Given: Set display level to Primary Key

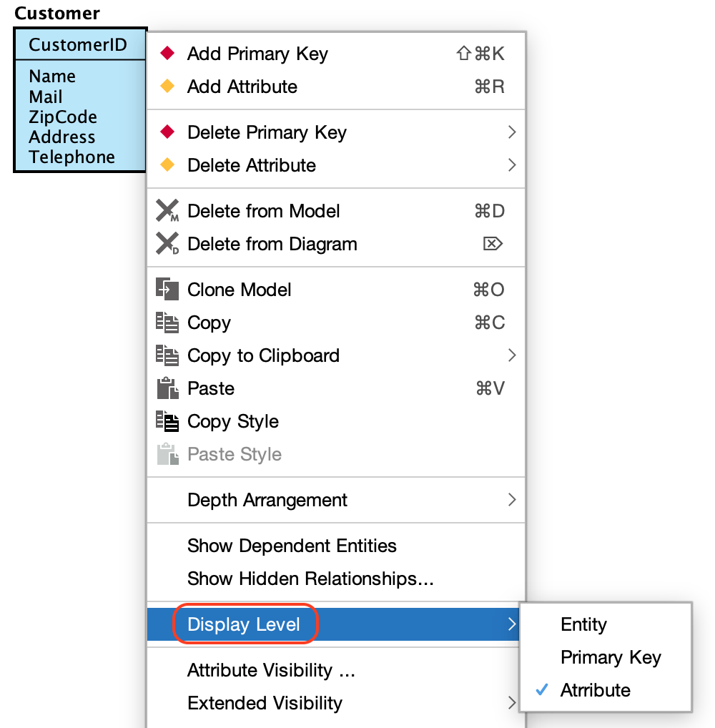Looking at the screenshot, I should [611, 657].
